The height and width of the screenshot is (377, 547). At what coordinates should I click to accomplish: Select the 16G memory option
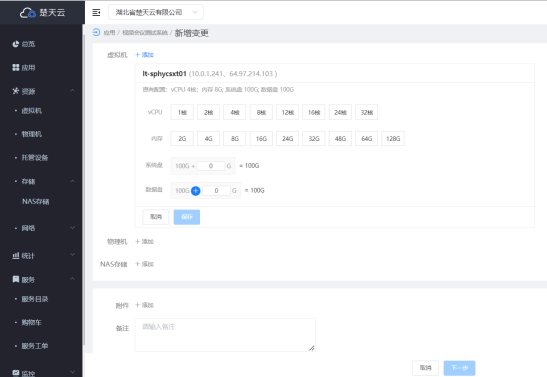261,138
